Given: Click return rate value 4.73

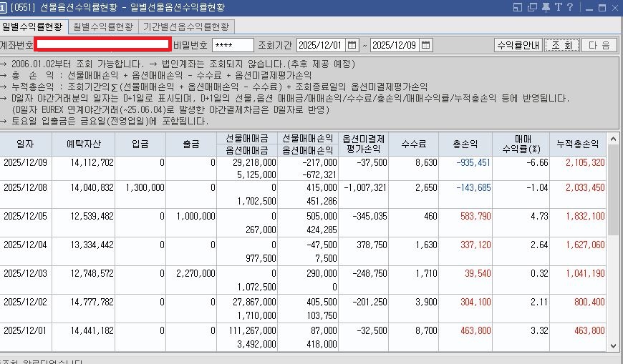Looking at the screenshot, I should click(x=539, y=217).
